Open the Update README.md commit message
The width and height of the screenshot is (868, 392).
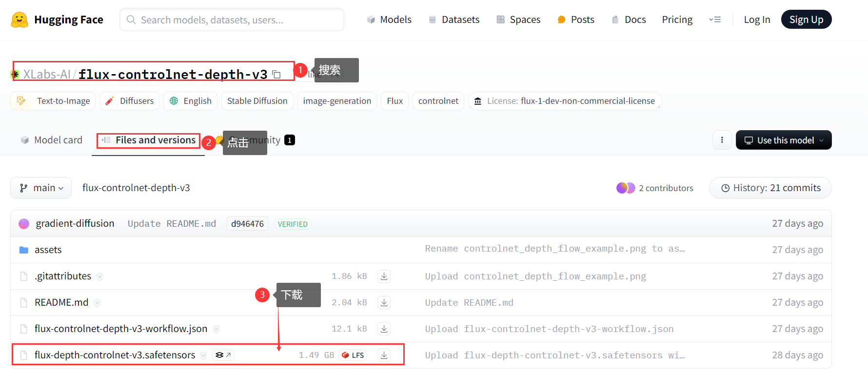click(x=172, y=224)
